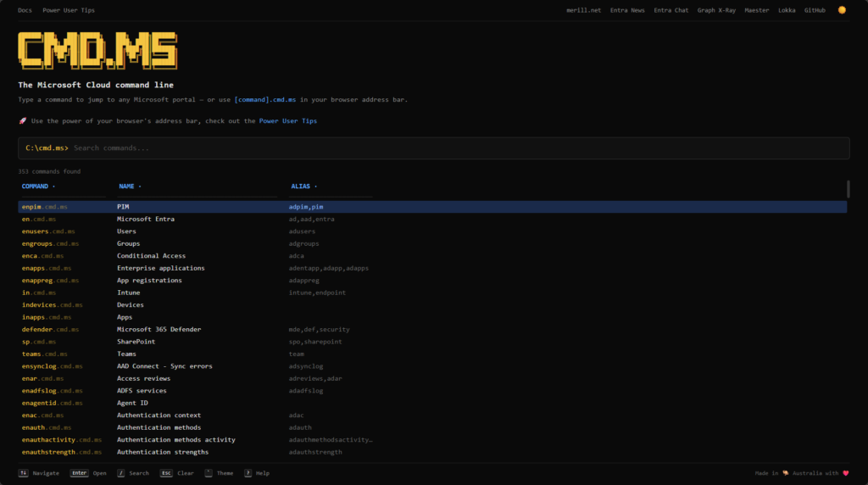Open Graph X-Ray link
868x485 pixels.
pyautogui.click(x=716, y=10)
